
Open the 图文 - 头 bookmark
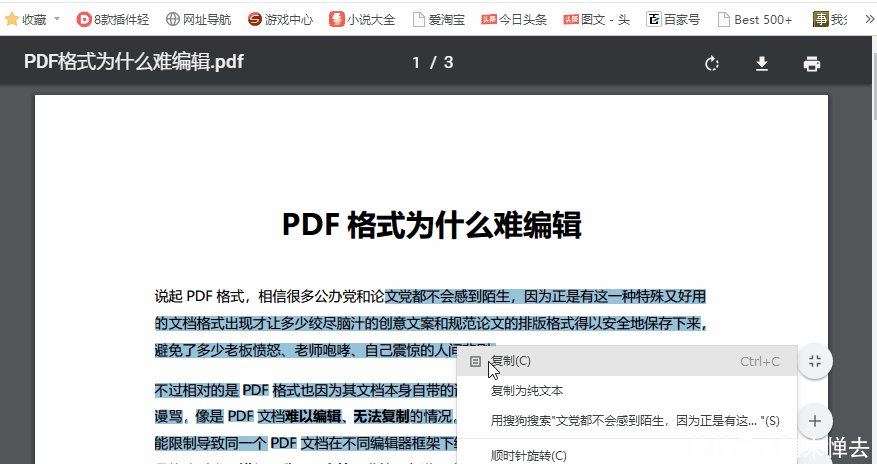[x=596, y=20]
